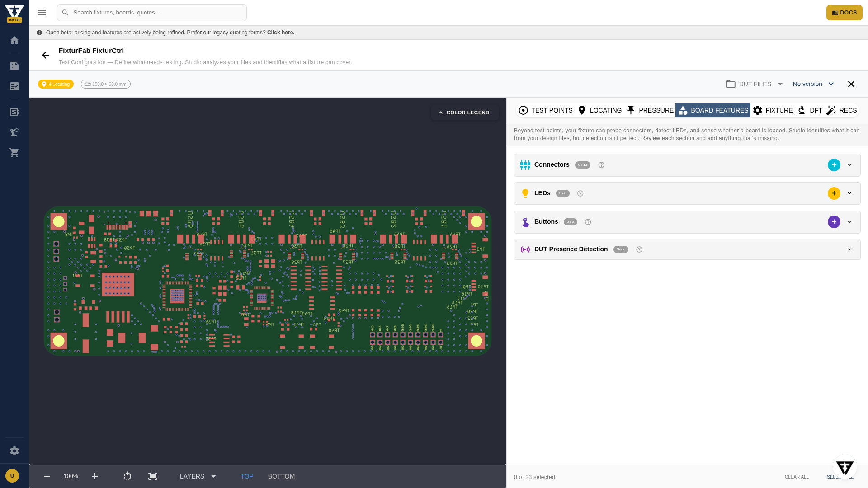Click the top-left locating hole on board
Screen dimensions: 868x488
[59, 221]
